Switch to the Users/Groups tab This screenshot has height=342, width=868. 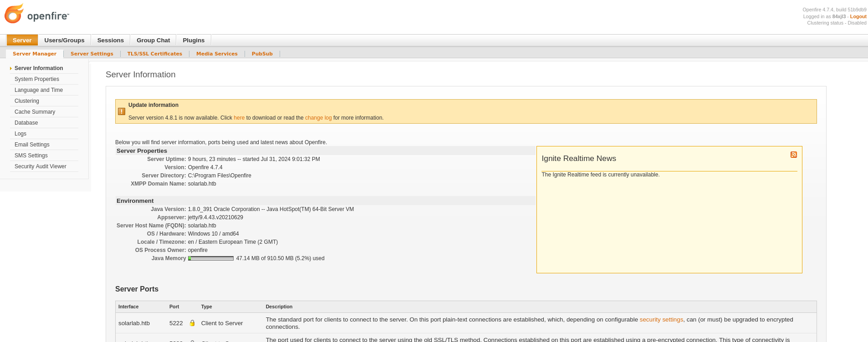(x=64, y=40)
